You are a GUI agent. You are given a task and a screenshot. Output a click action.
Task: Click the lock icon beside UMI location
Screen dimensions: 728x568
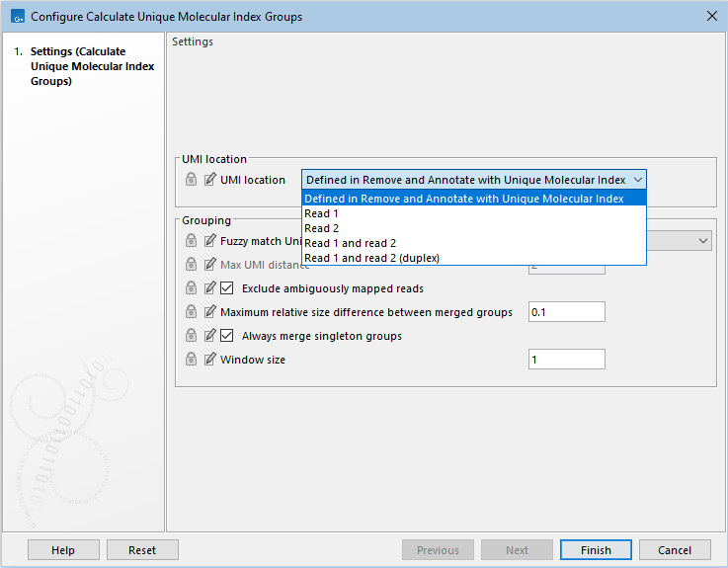coord(192,180)
